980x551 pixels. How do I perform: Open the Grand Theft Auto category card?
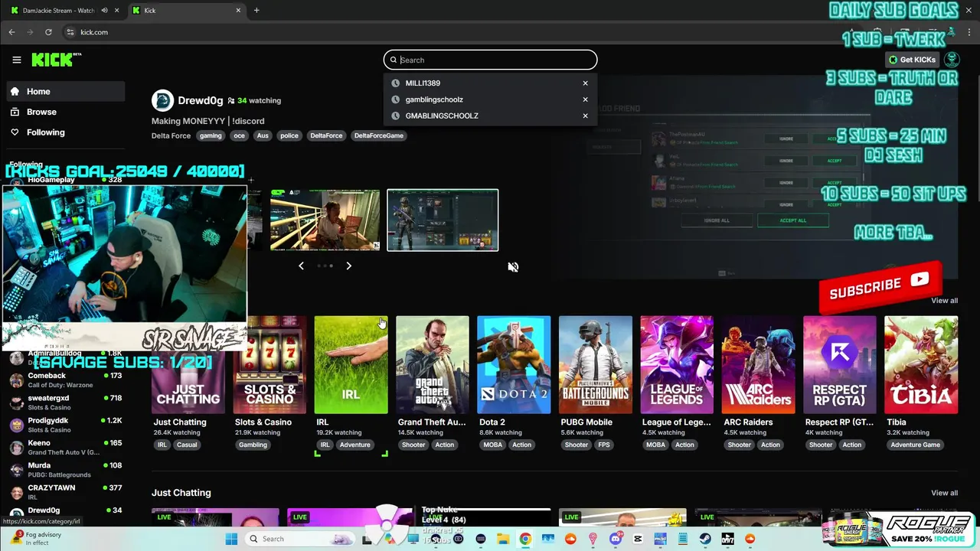tap(433, 365)
